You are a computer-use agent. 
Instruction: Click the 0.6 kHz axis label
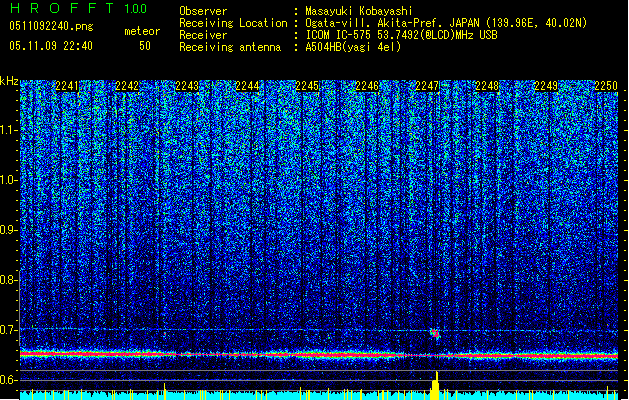point(8,380)
